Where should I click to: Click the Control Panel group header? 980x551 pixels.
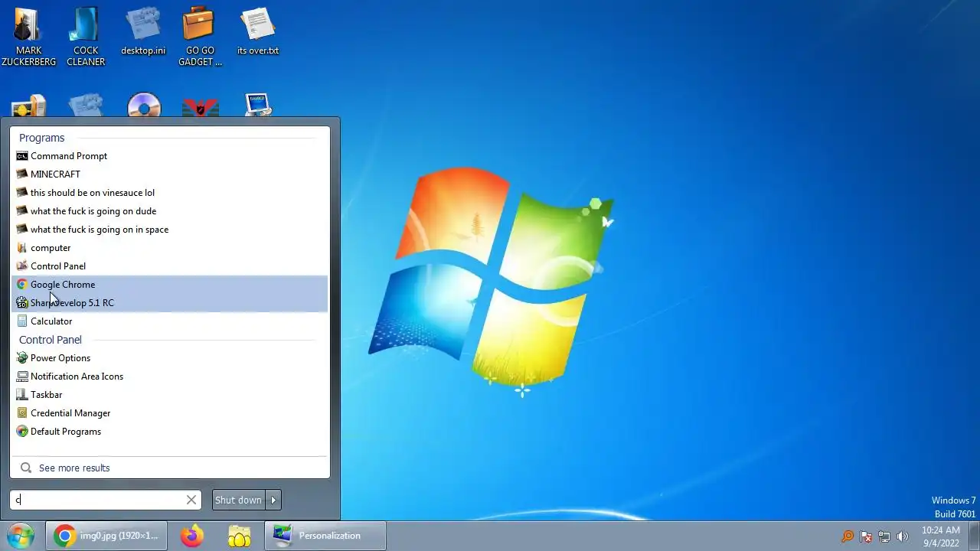[51, 340]
